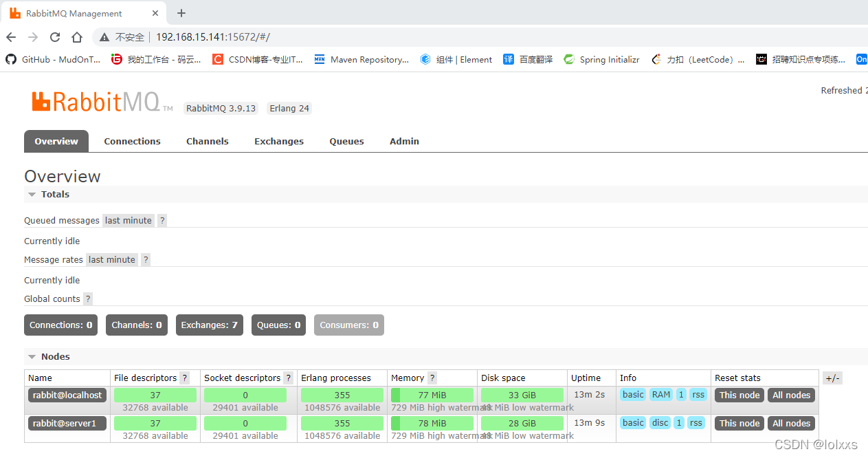Open 力扣 LeetCode bookmark

(698, 60)
